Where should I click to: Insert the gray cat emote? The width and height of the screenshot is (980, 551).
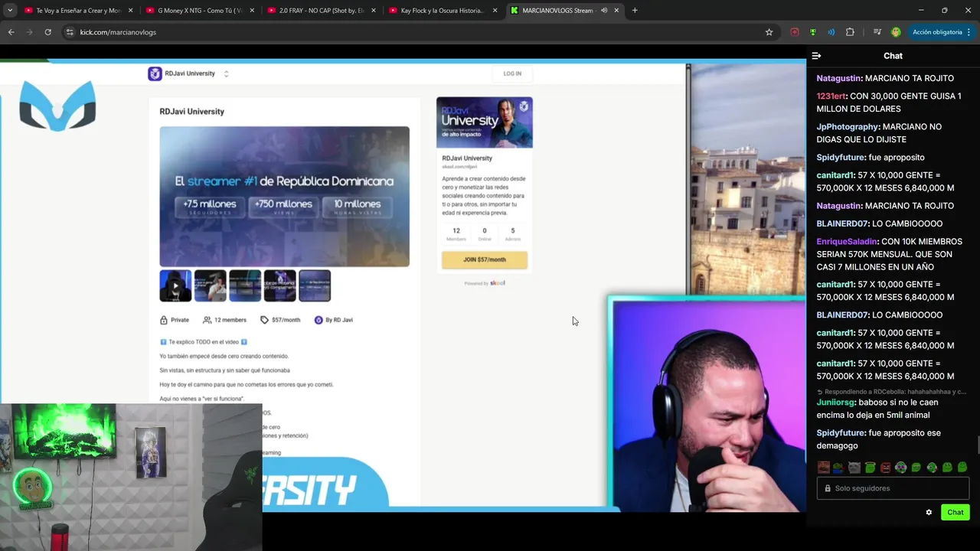pyautogui.click(x=854, y=467)
